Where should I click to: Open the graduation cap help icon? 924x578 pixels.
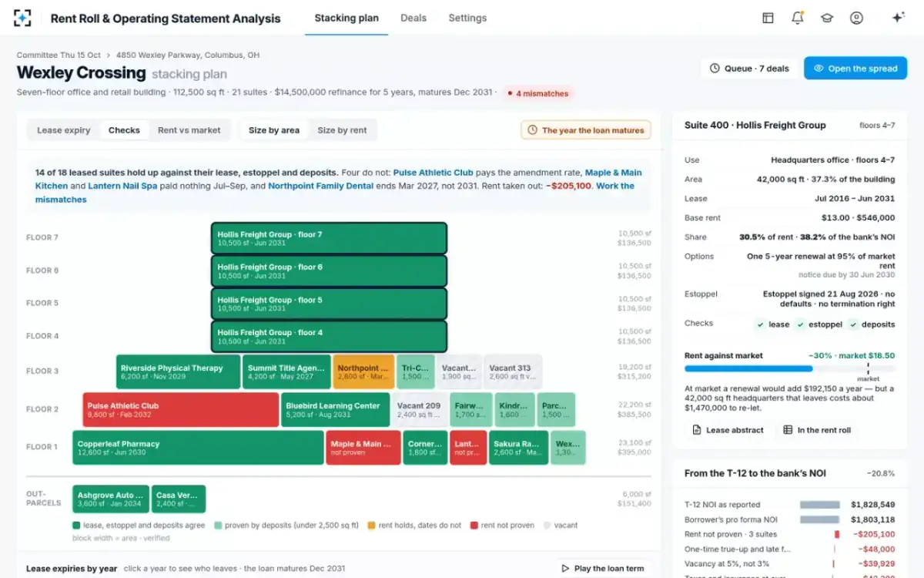(827, 18)
